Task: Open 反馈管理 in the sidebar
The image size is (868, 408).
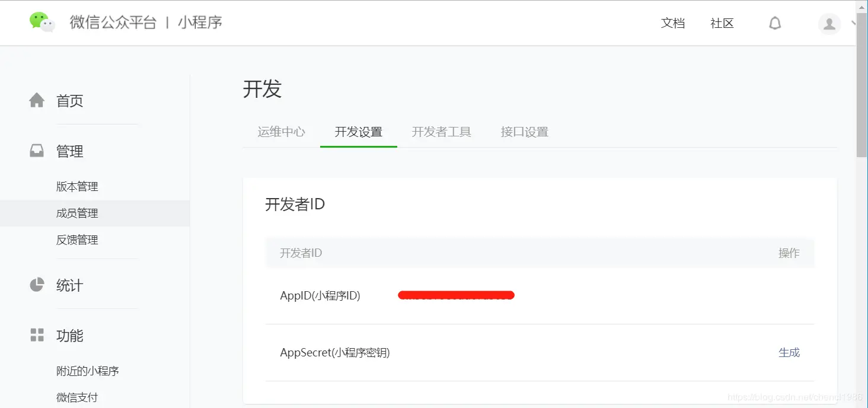Action: click(77, 240)
